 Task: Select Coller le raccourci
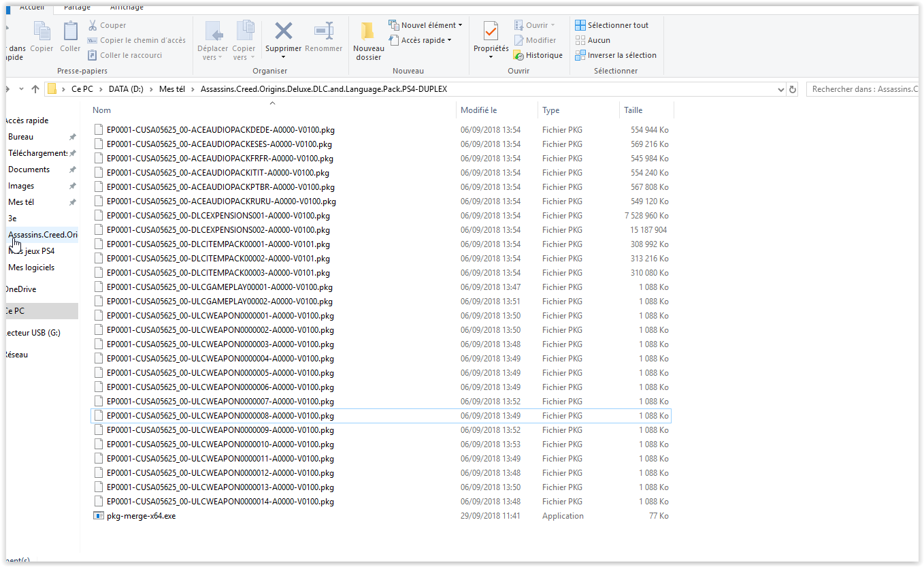point(125,55)
